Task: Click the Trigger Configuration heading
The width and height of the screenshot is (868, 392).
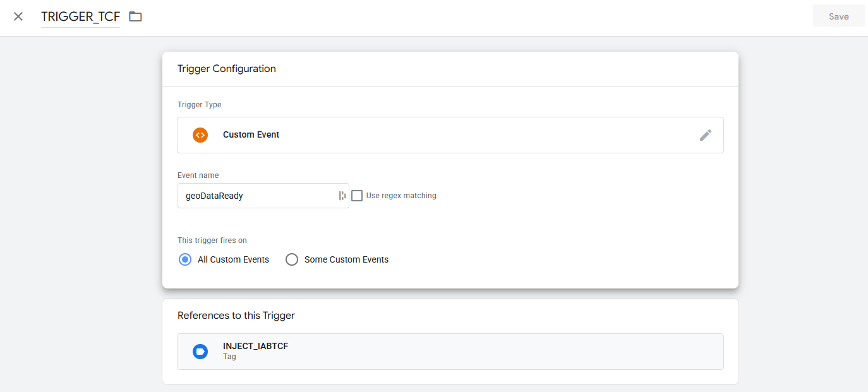Action: tap(226, 69)
